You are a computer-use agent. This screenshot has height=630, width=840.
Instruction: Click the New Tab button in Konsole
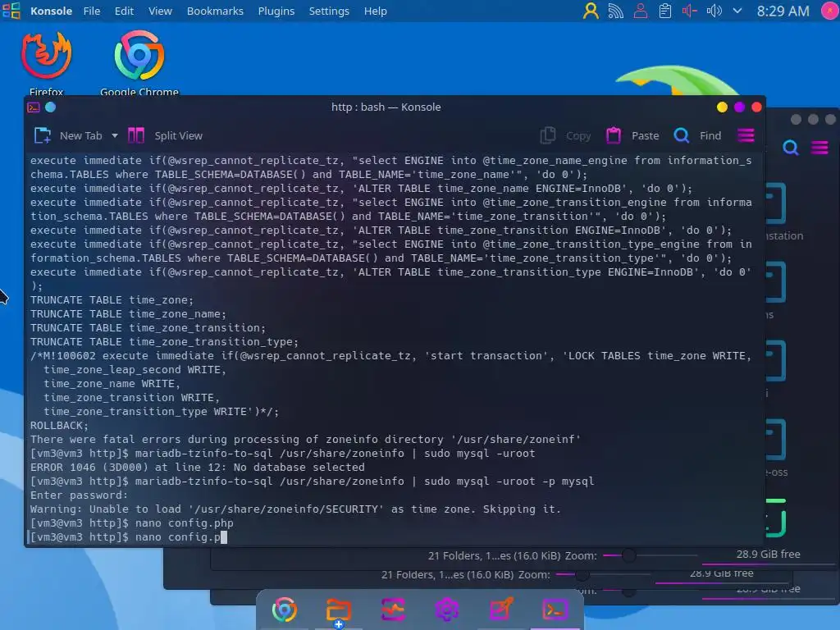point(68,135)
